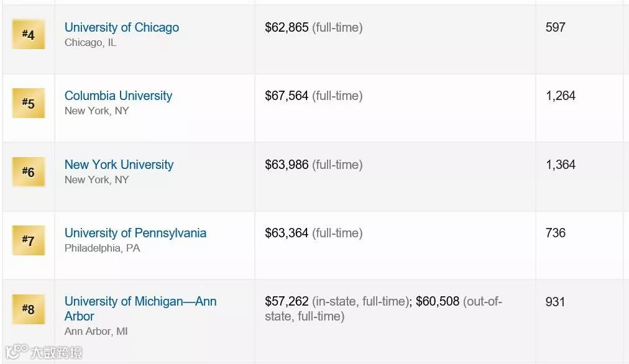Click the watermark logo icon
Screen dimensions: 629x364
click(17, 352)
